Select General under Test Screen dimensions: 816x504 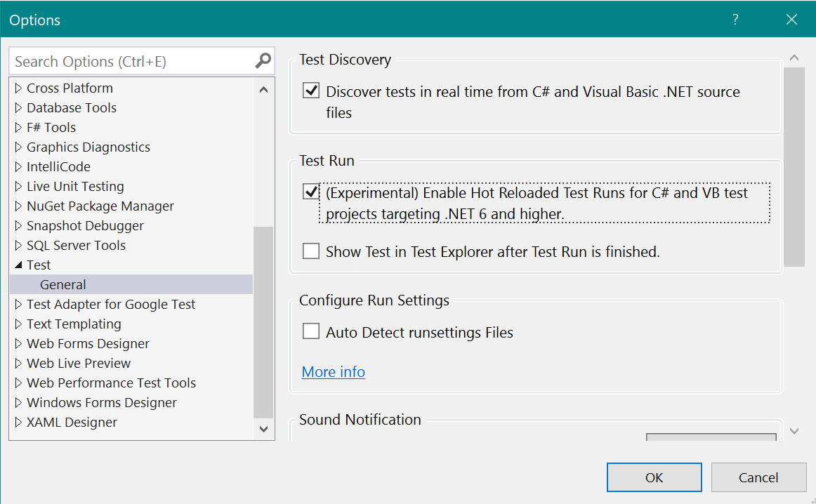coord(63,284)
